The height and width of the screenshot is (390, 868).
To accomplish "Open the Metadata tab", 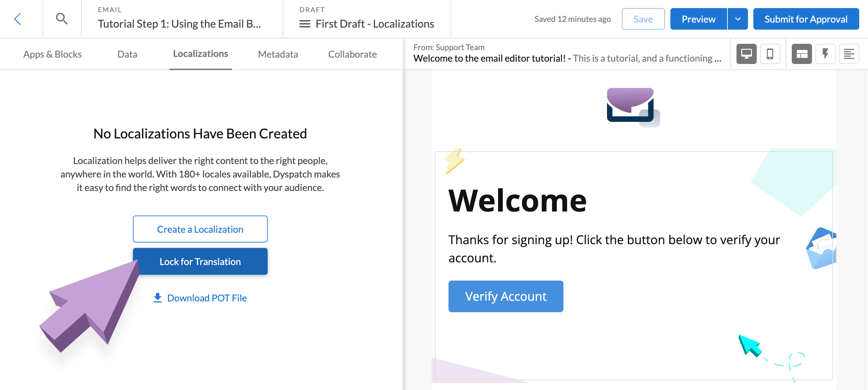I will pyautogui.click(x=278, y=54).
